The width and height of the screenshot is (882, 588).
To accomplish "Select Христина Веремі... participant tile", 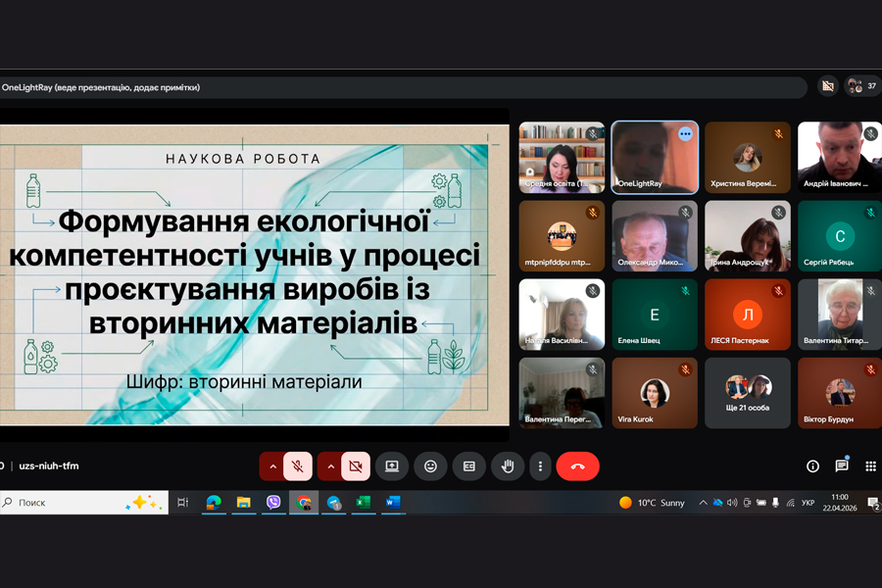I will (x=748, y=158).
